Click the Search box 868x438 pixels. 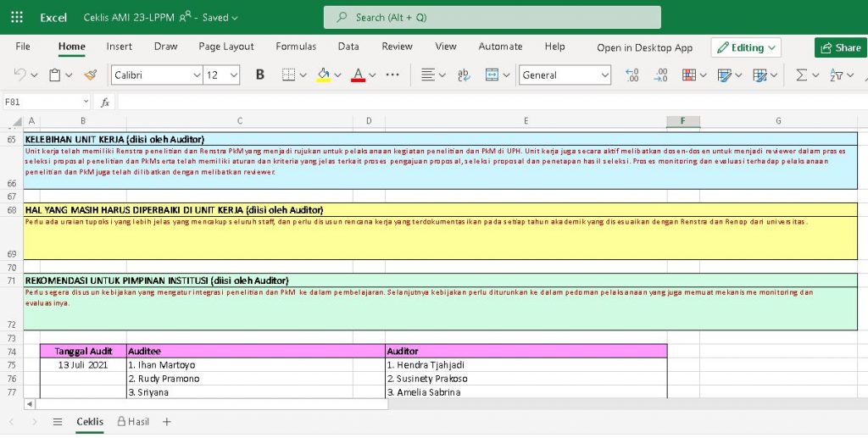coord(492,17)
